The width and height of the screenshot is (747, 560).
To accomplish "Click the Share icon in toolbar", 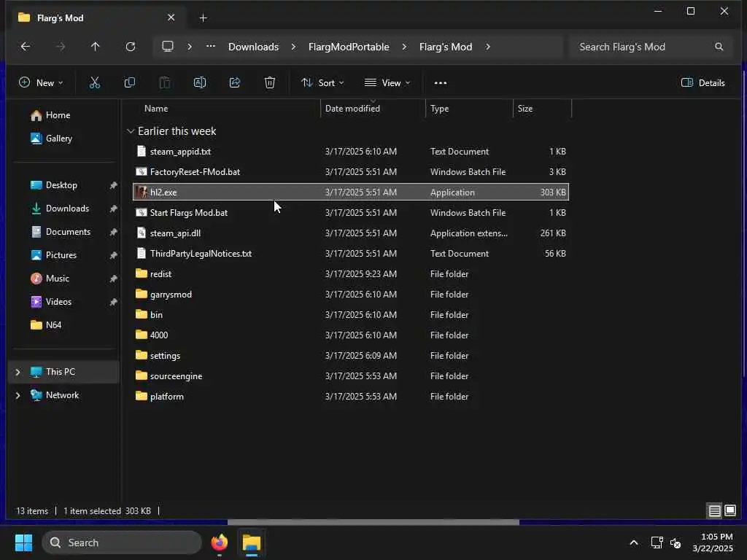I will click(235, 83).
